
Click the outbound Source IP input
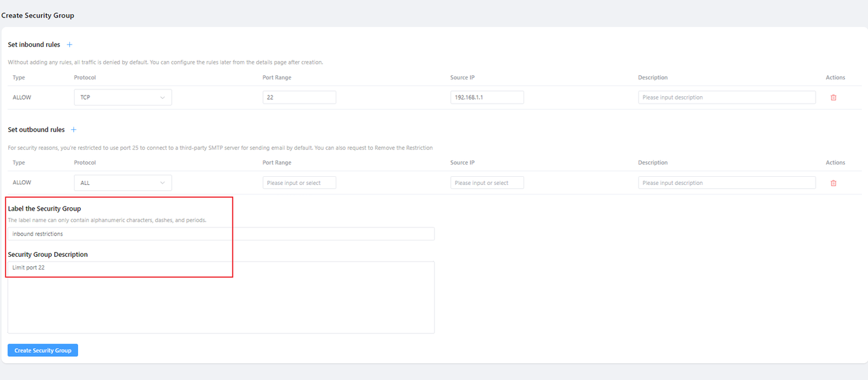[487, 183]
